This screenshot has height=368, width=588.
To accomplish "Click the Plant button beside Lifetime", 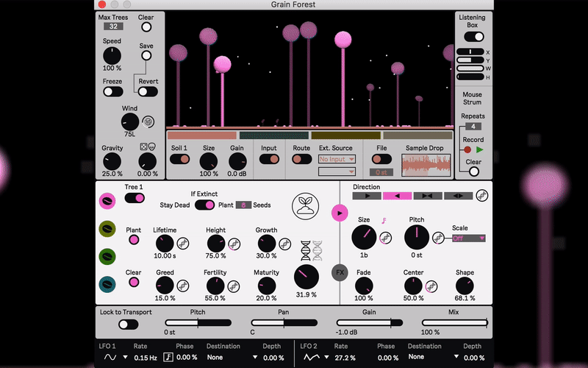I will [134, 240].
